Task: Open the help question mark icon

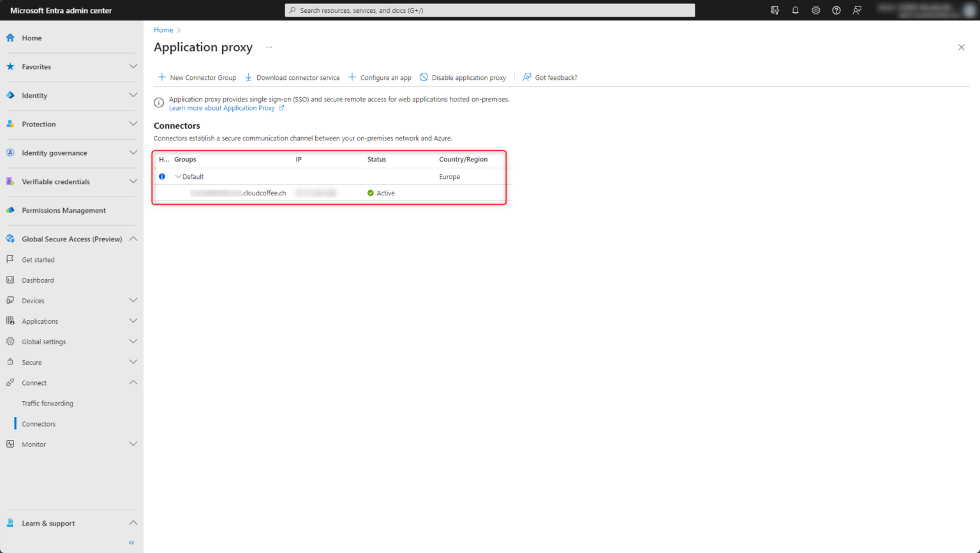Action: [836, 10]
